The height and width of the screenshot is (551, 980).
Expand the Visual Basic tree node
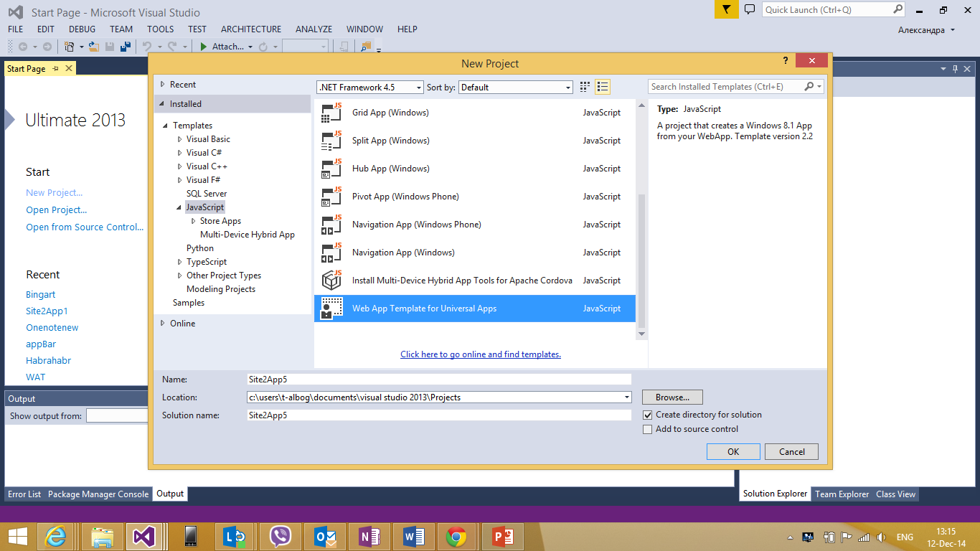(180, 139)
